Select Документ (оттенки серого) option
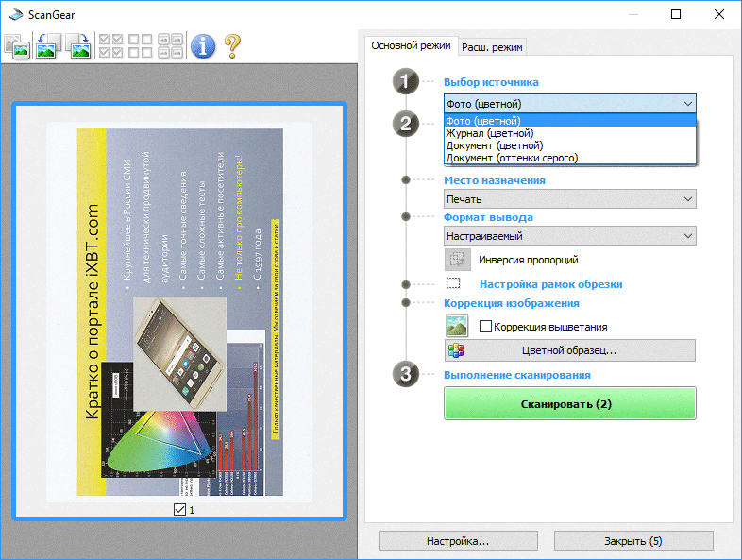 [x=570, y=158]
